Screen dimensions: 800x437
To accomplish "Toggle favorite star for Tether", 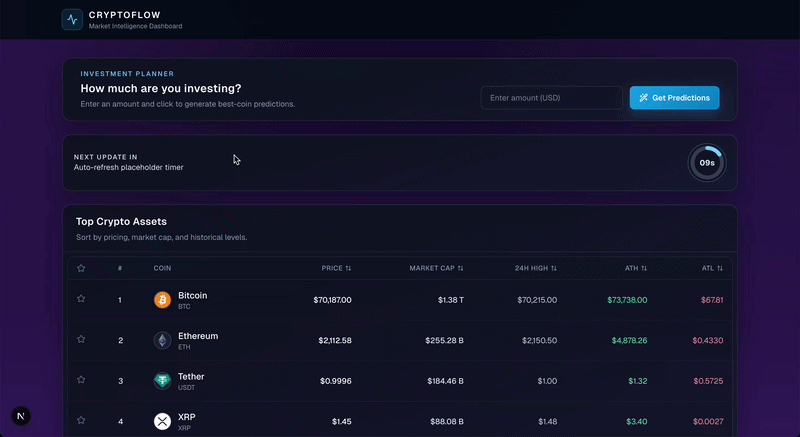I will click(x=81, y=380).
